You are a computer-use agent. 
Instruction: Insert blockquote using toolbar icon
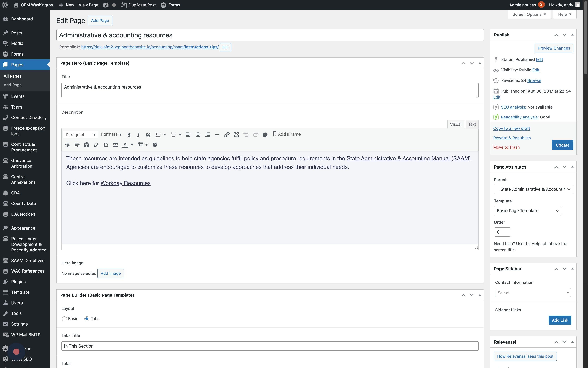(148, 135)
